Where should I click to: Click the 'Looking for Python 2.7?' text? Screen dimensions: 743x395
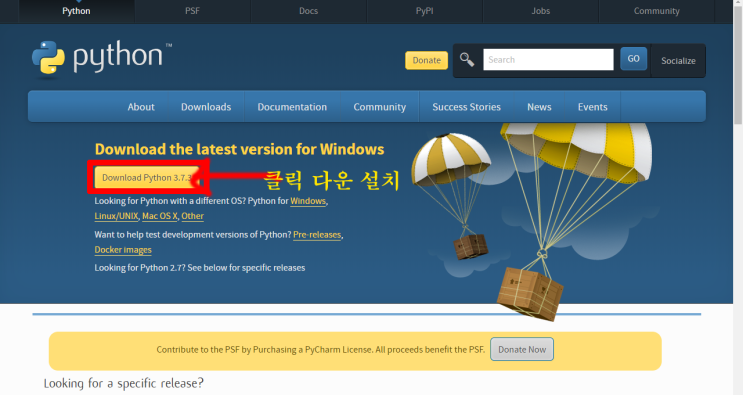[x=140, y=268]
